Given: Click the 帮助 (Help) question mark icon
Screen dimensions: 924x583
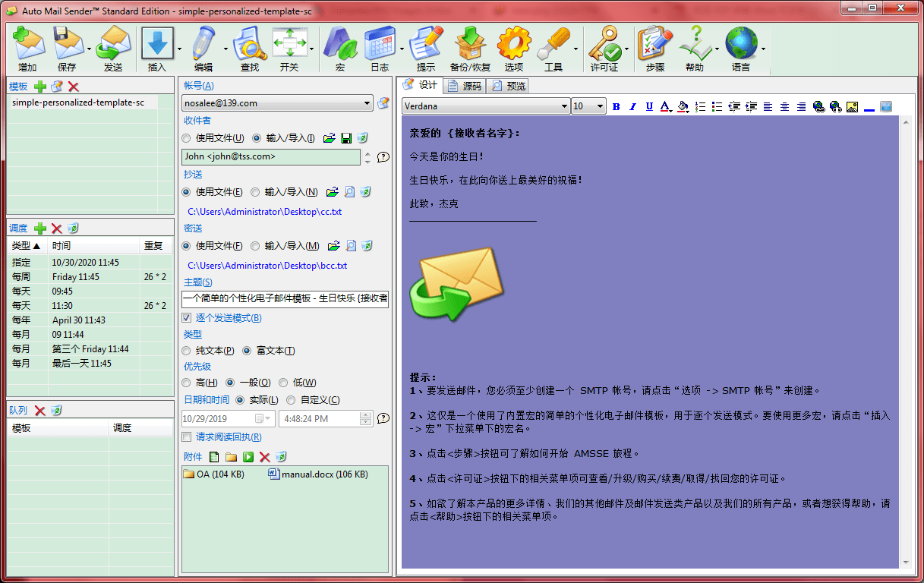Looking at the screenshot, I should (695, 43).
